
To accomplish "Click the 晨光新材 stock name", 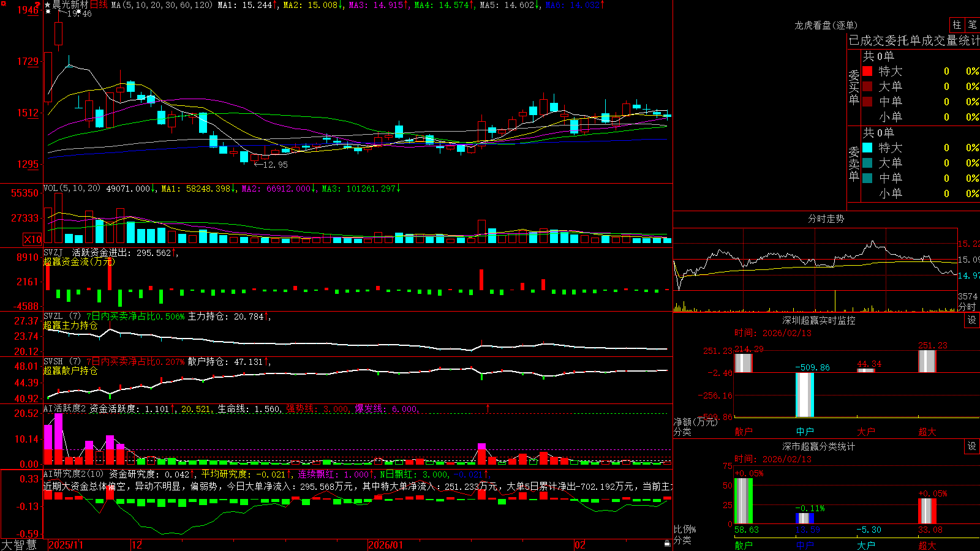I will [x=70, y=5].
